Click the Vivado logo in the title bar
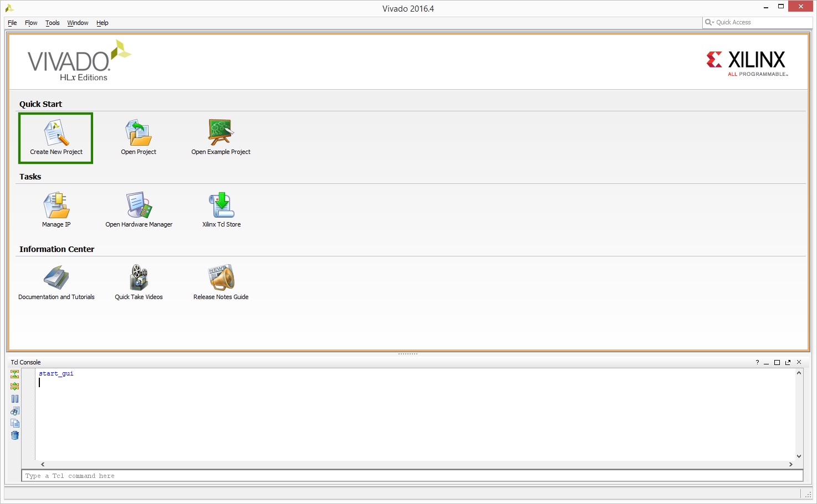Screen dimensions: 817x504 [9, 8]
